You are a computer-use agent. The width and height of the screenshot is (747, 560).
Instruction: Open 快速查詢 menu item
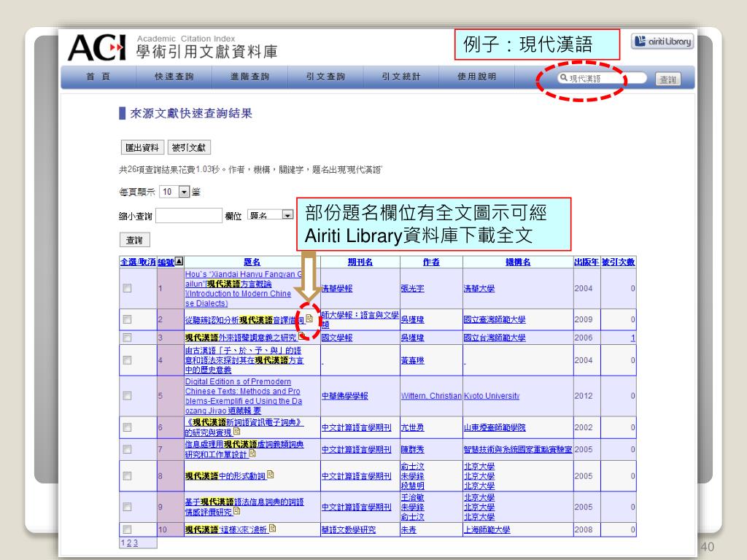pyautogui.click(x=174, y=77)
